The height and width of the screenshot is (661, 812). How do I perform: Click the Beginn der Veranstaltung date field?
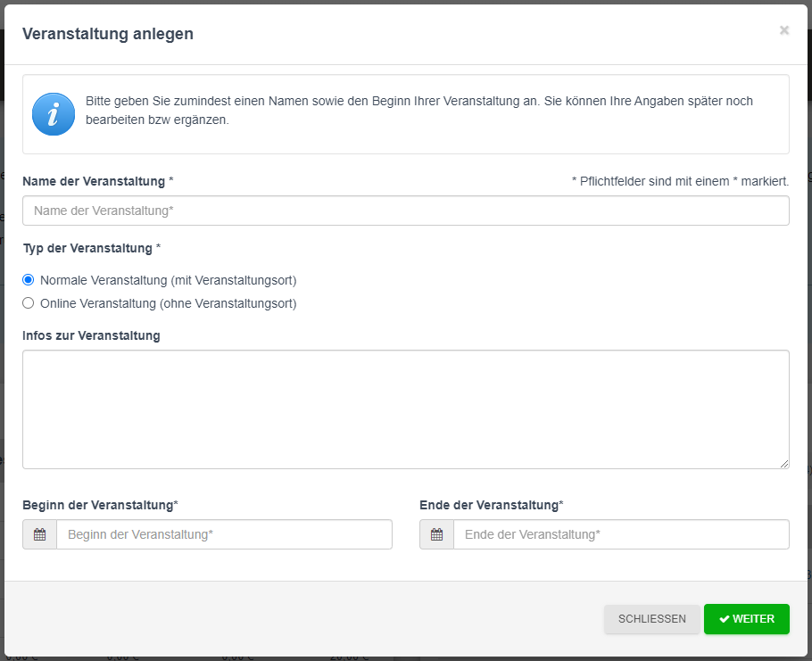pyautogui.click(x=224, y=534)
